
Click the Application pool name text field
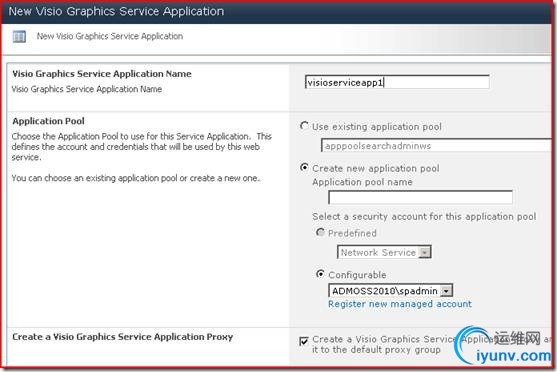[x=420, y=197]
